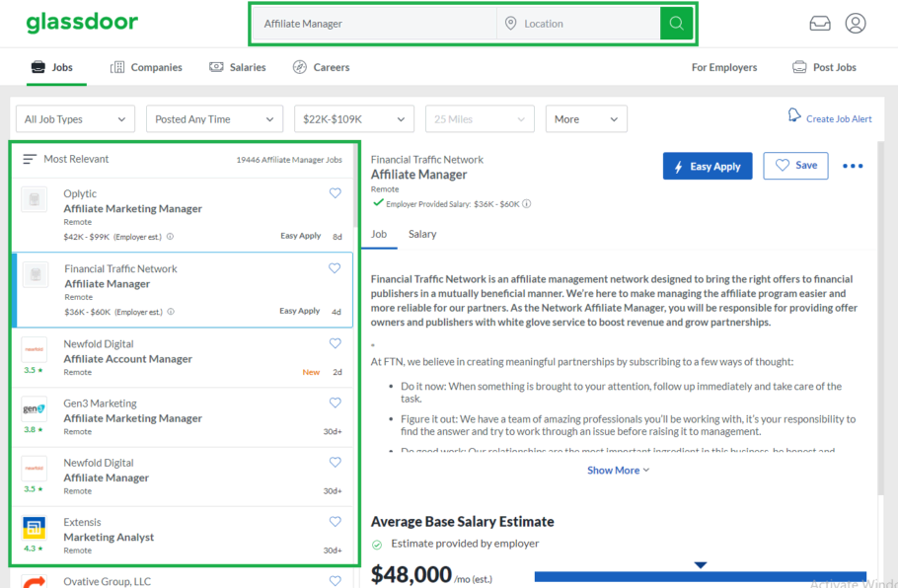The height and width of the screenshot is (588, 898).
Task: Click the Financial Traffic Network company name in details
Action: coord(426,160)
